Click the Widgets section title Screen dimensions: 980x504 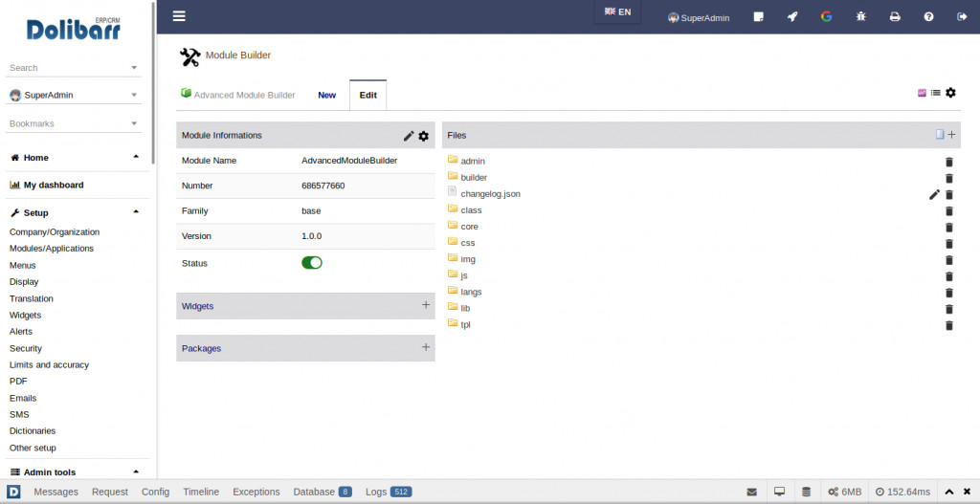197,306
